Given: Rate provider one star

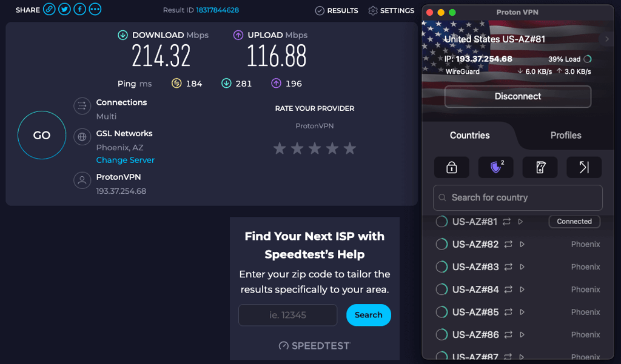Looking at the screenshot, I should click(280, 149).
